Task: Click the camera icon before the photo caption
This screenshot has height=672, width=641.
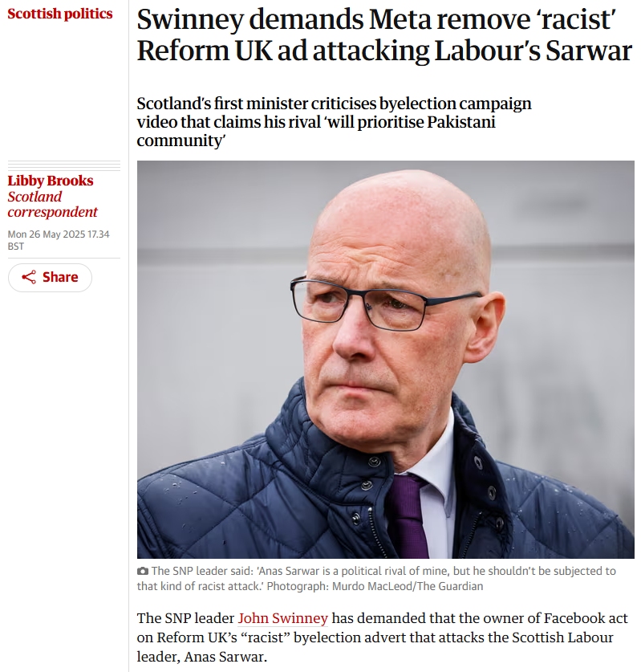Action: (143, 572)
